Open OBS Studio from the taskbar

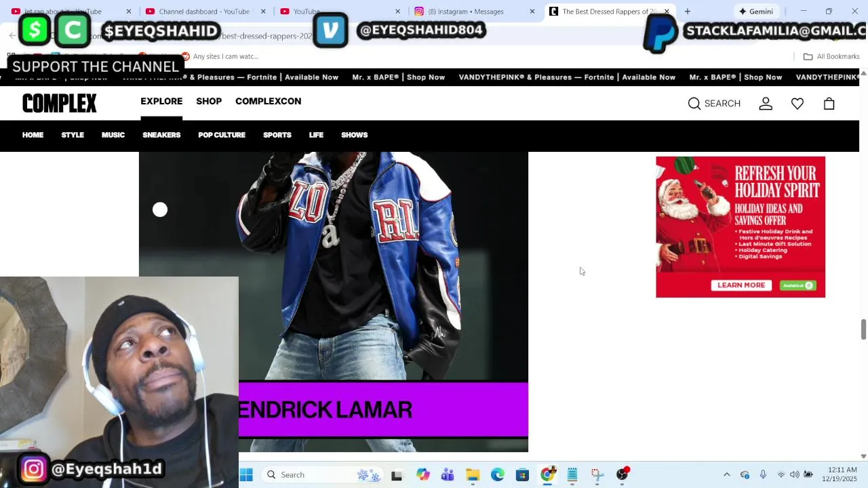click(622, 474)
